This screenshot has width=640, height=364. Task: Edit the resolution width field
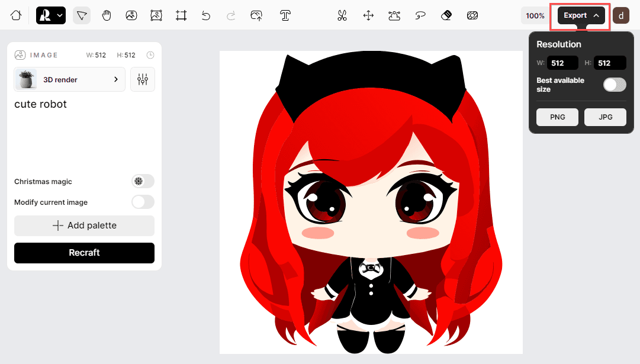click(562, 63)
